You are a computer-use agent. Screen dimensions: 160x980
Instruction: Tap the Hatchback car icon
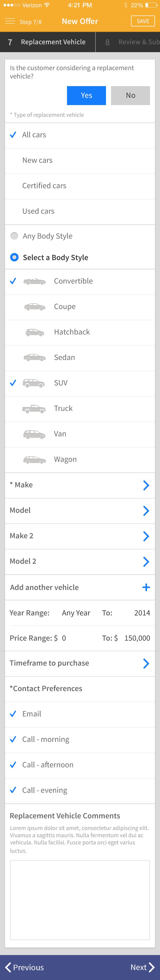35,332
